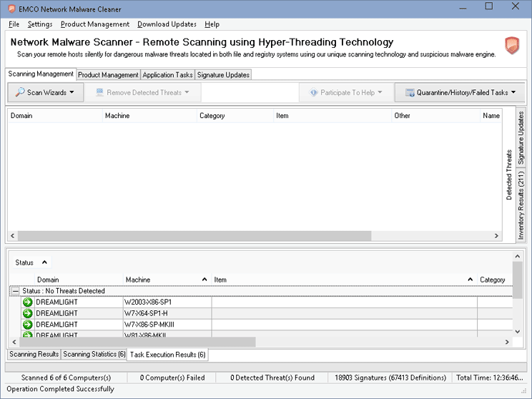
Task: Collapse the 'Status : No Threats Detected' group
Action: tap(16, 291)
